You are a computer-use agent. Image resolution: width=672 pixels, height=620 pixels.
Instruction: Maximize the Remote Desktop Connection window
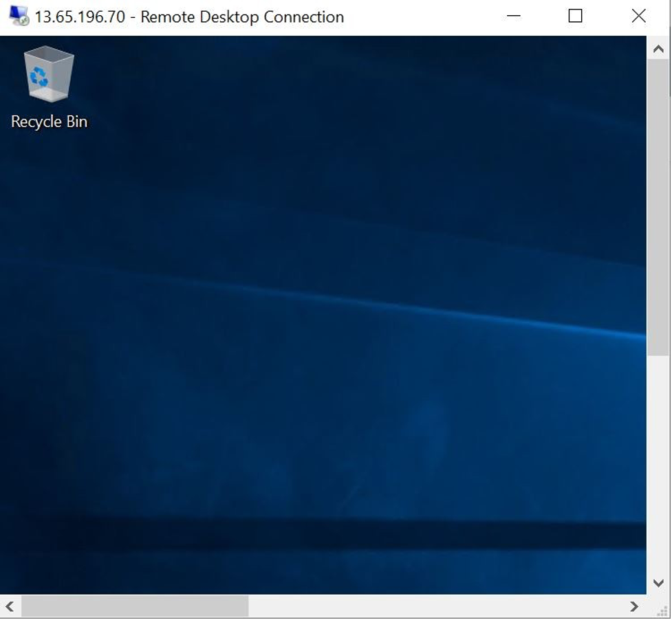point(575,16)
